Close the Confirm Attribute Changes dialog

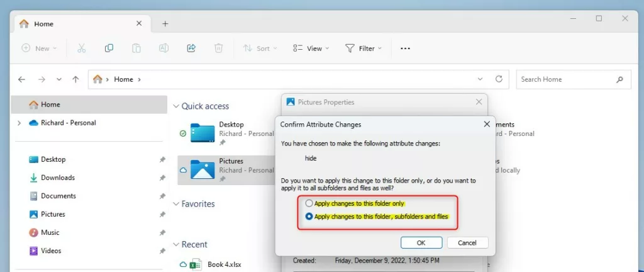pos(487,124)
